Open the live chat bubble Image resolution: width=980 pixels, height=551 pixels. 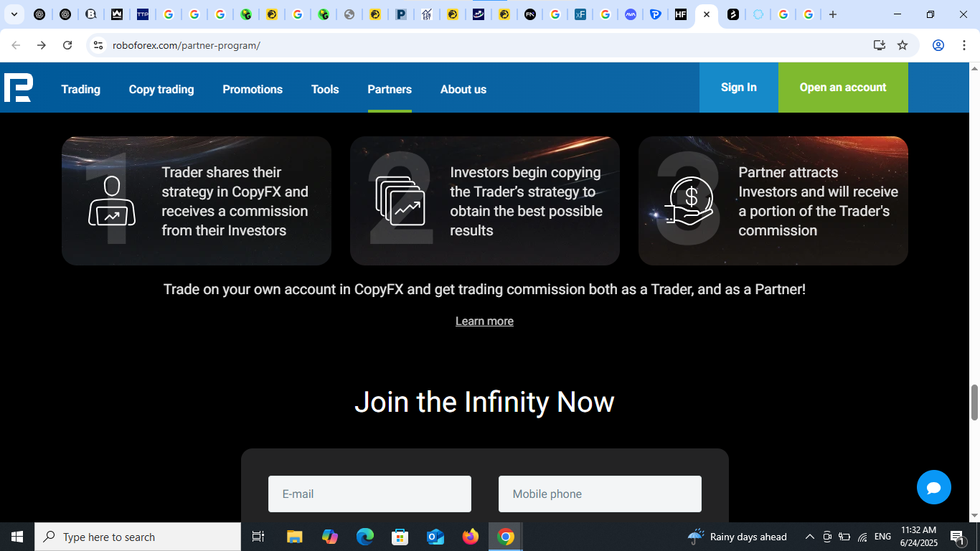[x=933, y=488]
